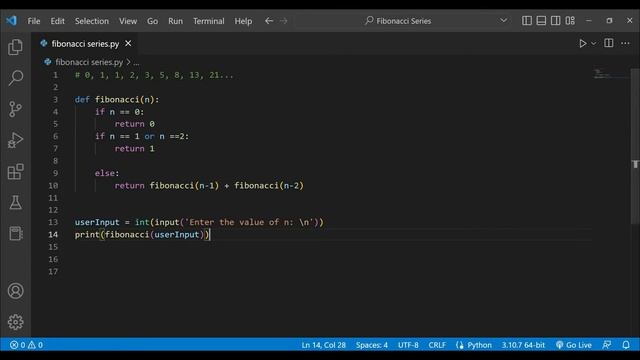640x360 pixels.
Task: Click line number 3 in gutter
Action: 56,100
